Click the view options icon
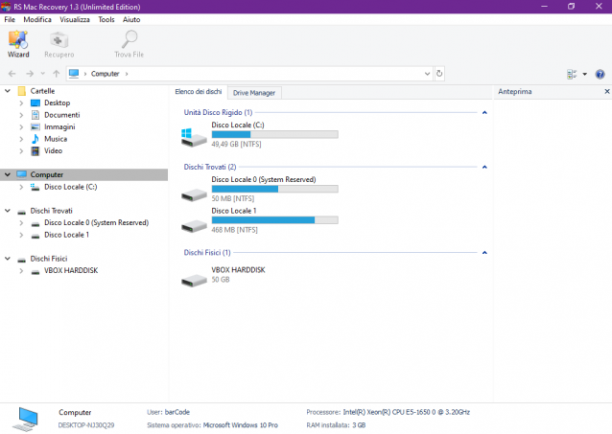This screenshot has height=434, width=612. [572, 74]
